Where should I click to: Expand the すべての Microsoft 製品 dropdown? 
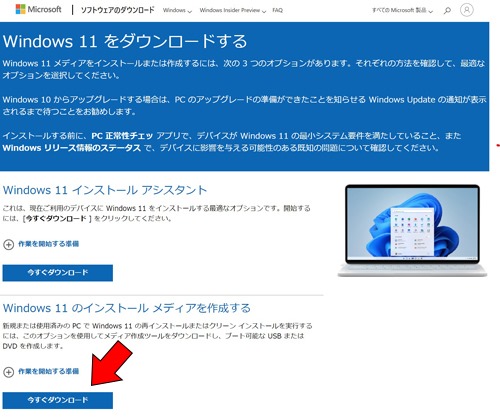click(x=402, y=10)
